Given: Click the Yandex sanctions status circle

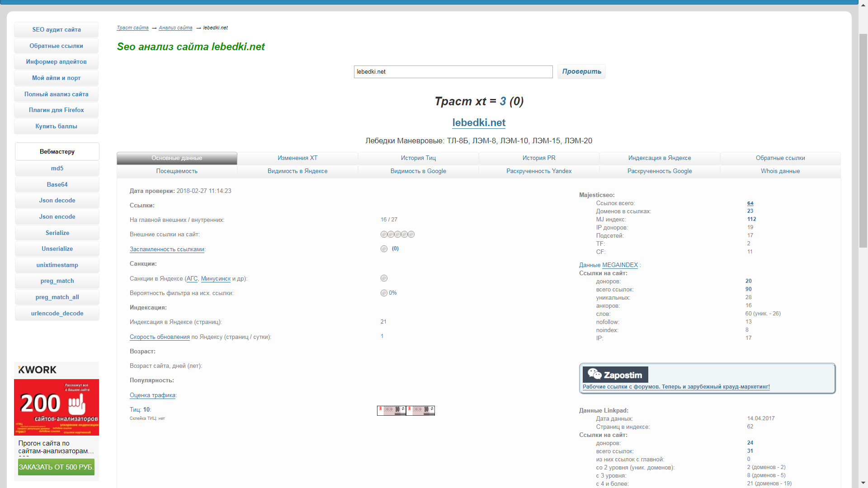Looking at the screenshot, I should [x=384, y=278].
